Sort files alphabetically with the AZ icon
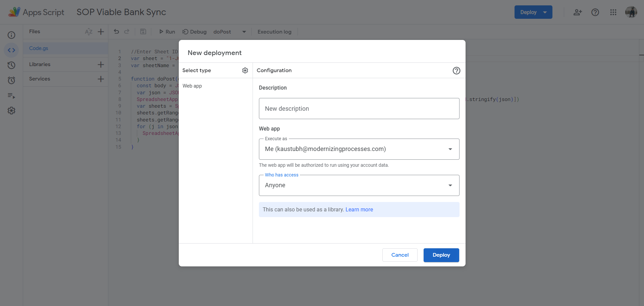644x306 pixels. coord(89,32)
